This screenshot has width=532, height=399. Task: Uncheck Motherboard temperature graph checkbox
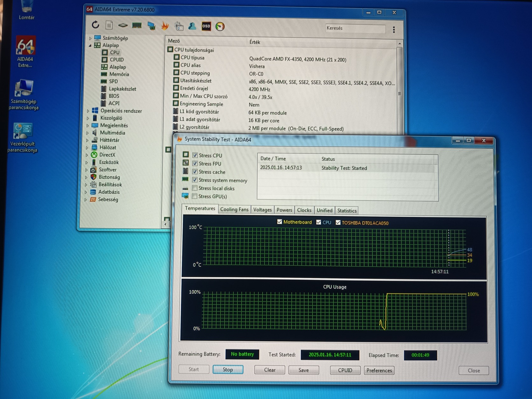point(279,222)
